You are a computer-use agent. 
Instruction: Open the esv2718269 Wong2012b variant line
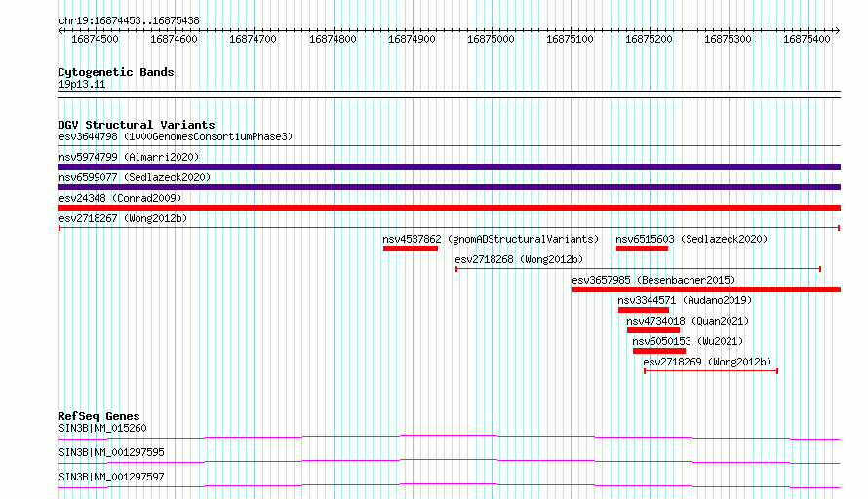[711, 371]
